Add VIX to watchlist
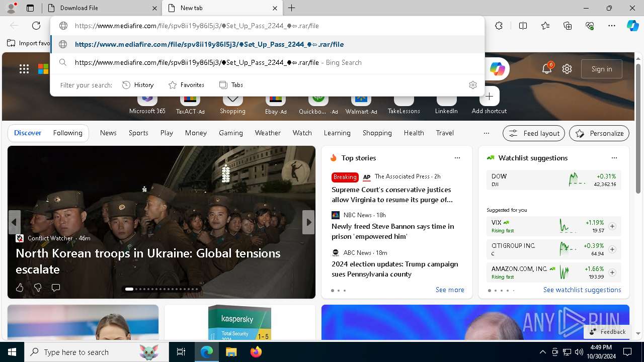 612,226
